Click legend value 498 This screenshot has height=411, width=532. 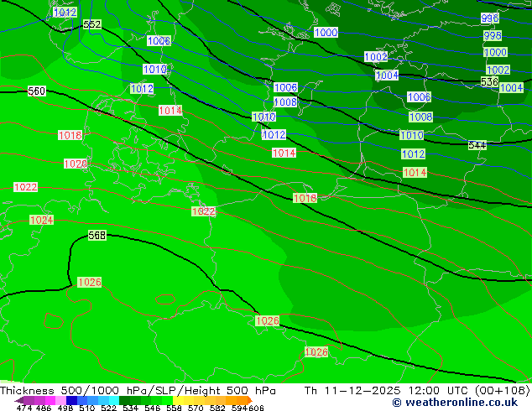pyautogui.click(x=65, y=408)
